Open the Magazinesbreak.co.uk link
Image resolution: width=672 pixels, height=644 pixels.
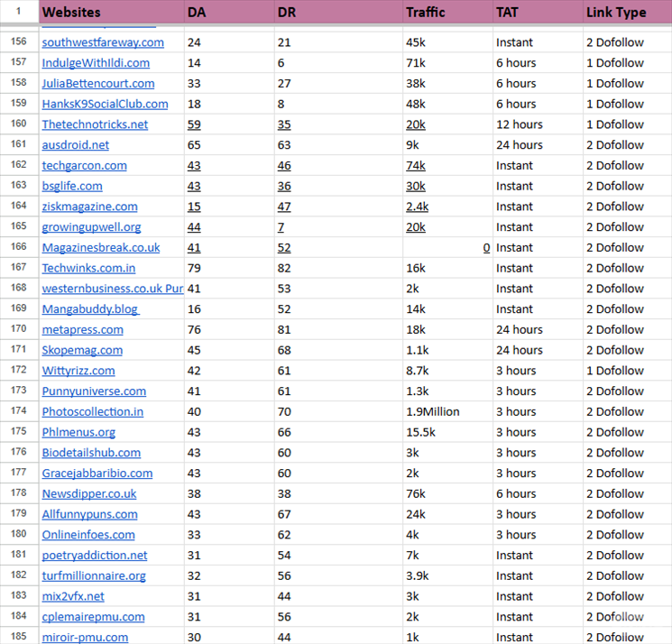pyautogui.click(x=101, y=248)
